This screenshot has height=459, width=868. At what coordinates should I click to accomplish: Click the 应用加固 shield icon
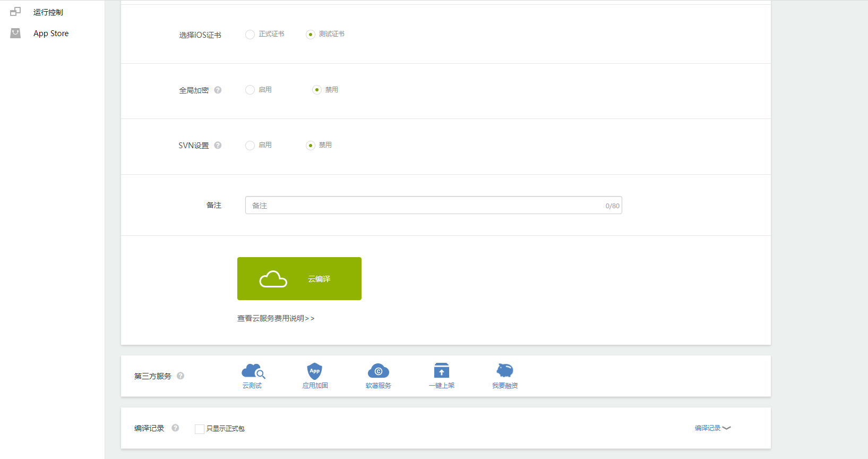pyautogui.click(x=315, y=371)
